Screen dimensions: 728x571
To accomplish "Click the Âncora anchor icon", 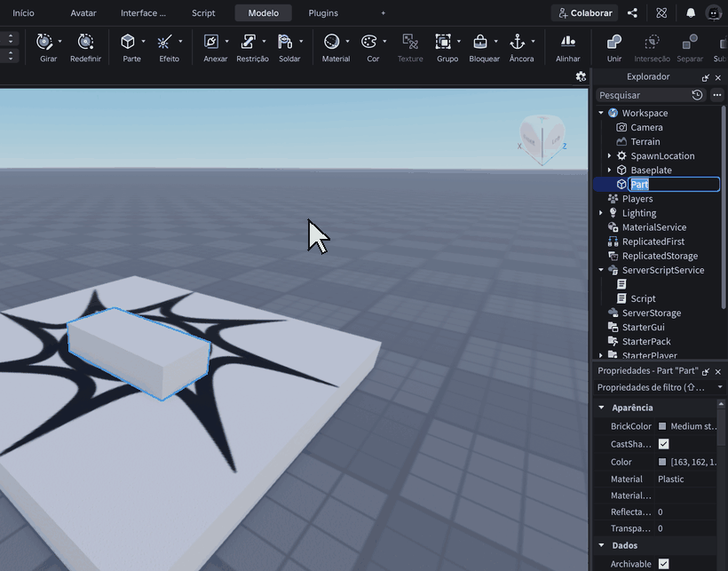I will 518,42.
